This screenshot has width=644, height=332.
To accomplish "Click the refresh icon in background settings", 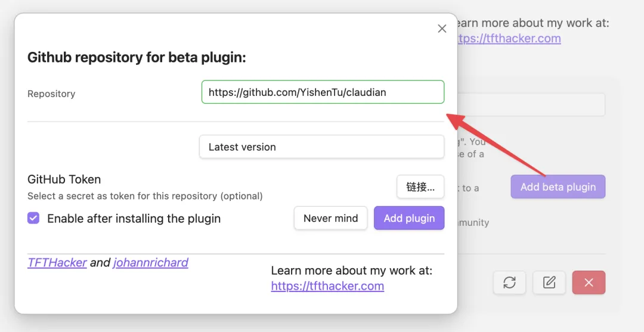I will point(509,283).
